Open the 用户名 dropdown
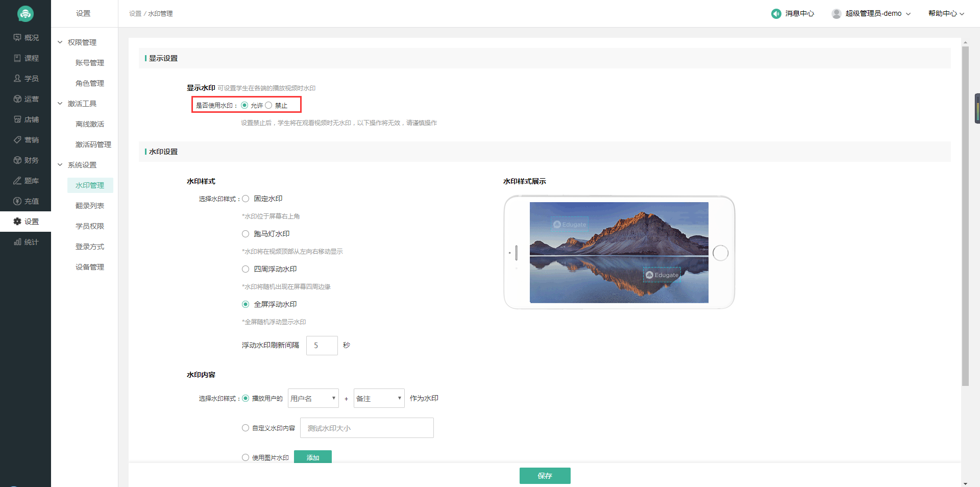Image resolution: width=980 pixels, height=487 pixels. (313, 398)
